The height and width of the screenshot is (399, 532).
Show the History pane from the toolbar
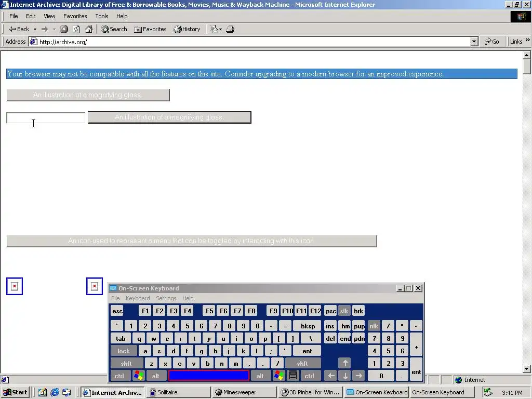pos(187,29)
